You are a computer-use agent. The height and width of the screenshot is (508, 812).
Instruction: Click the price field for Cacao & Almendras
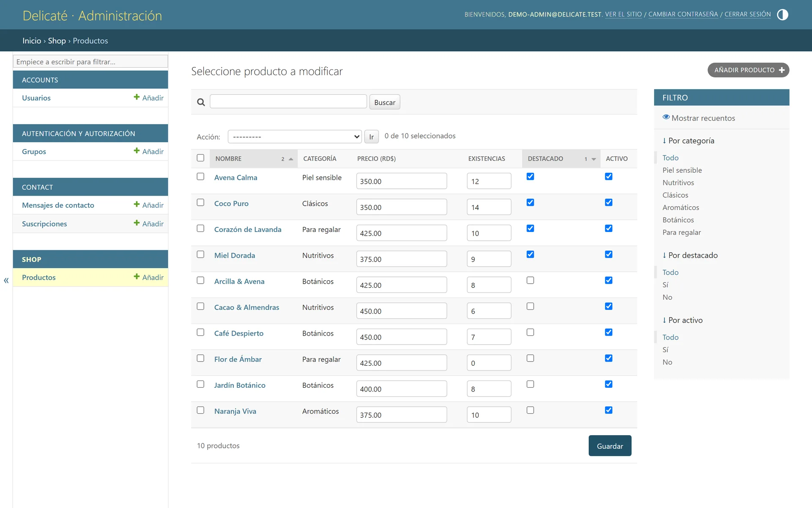point(401,311)
